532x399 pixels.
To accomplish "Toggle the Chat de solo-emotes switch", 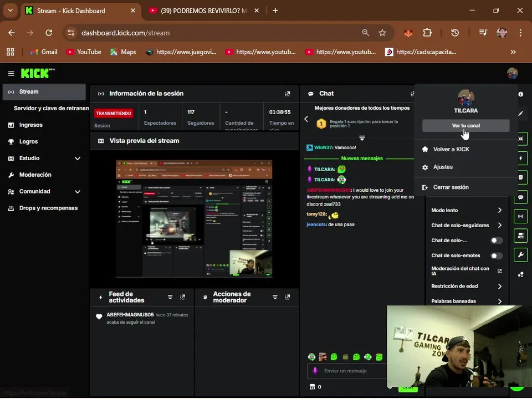I will pyautogui.click(x=497, y=256).
